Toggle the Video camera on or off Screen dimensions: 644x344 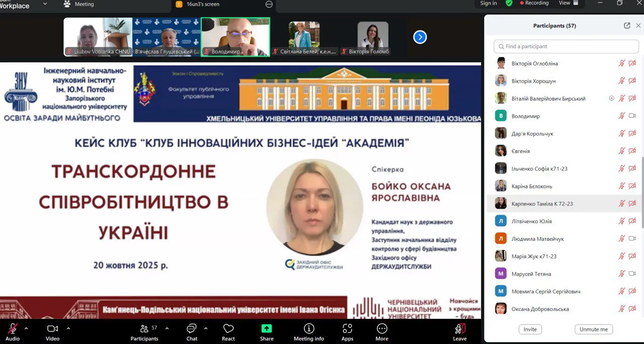[x=52, y=329]
